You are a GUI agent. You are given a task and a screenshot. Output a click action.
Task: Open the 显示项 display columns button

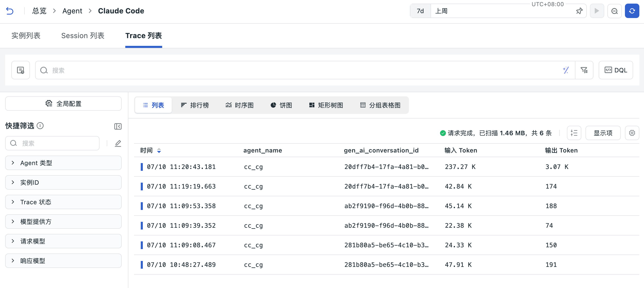click(603, 133)
